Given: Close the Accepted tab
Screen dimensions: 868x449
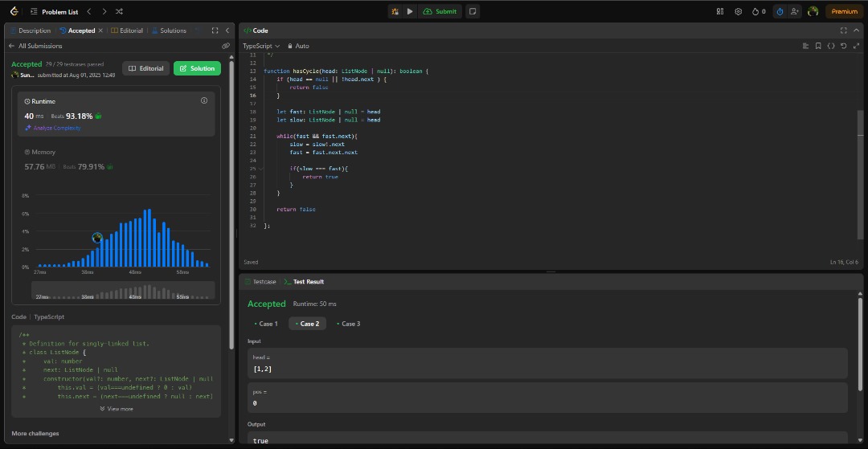Looking at the screenshot, I should 100,31.
